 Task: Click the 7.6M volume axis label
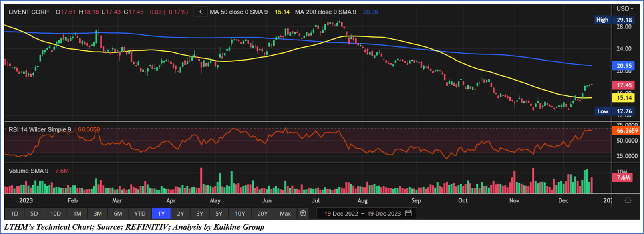tap(623, 177)
